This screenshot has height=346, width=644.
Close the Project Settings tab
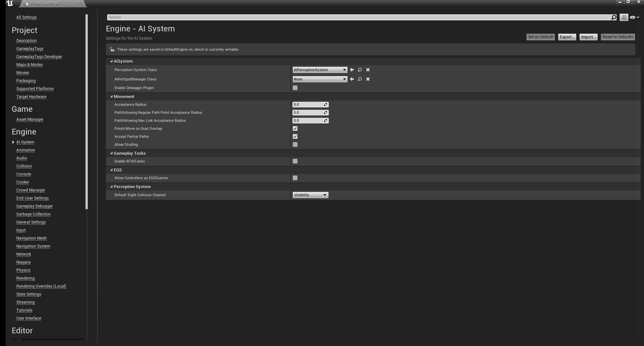pos(80,3)
